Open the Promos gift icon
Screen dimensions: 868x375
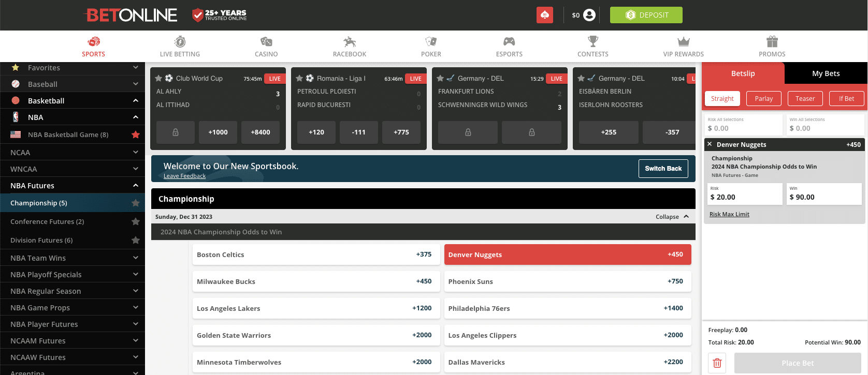[x=772, y=41]
